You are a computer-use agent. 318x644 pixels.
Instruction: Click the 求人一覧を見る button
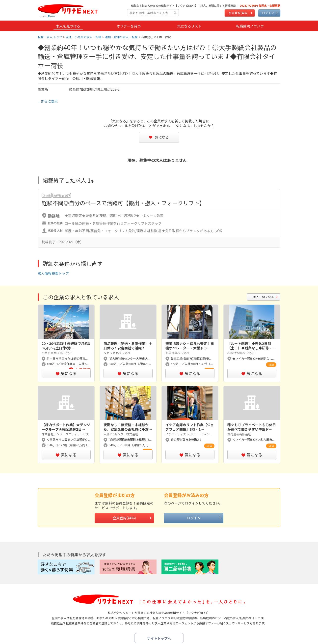click(x=263, y=297)
